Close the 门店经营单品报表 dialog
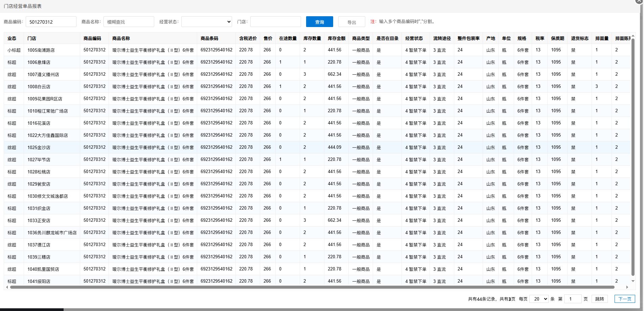644x311 pixels. click(639, 1)
